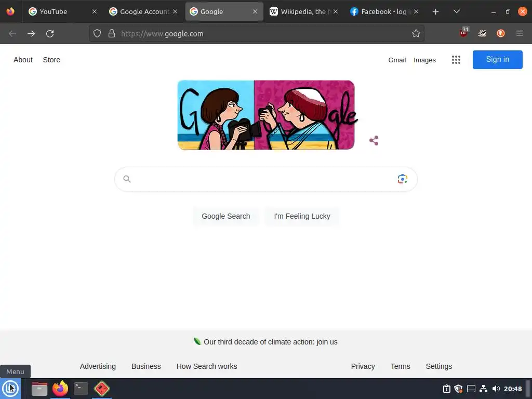Open the Google apps grid
532x399 pixels.
click(x=456, y=60)
